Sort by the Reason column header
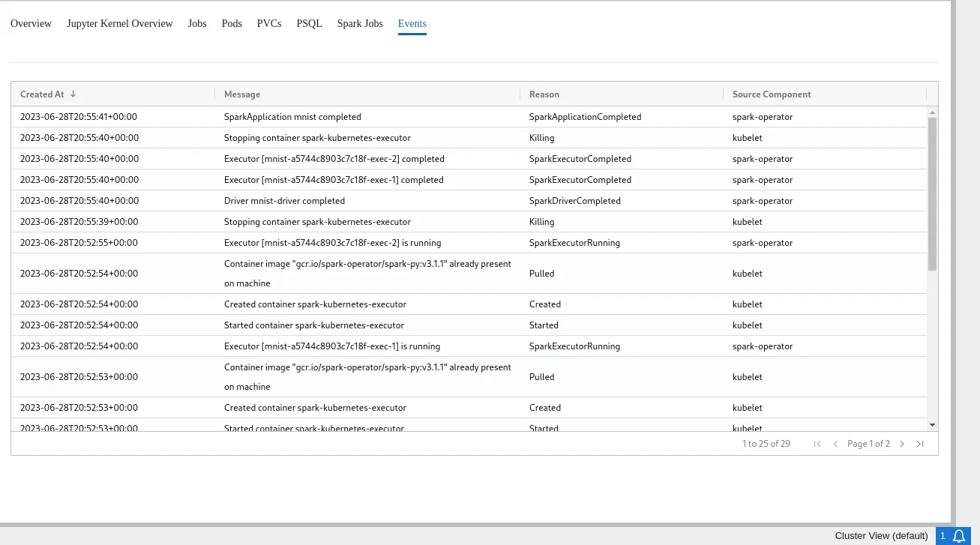980x545 pixels. point(544,94)
